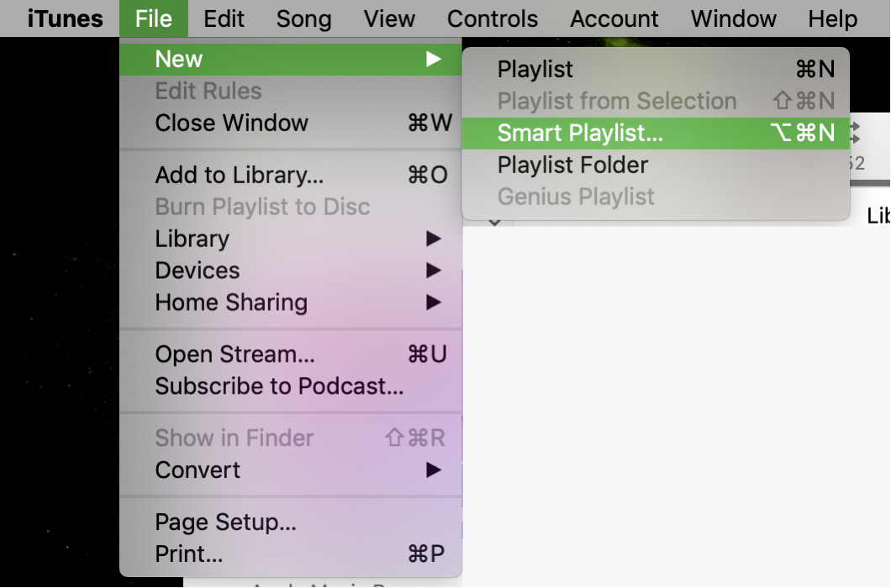This screenshot has height=588, width=891.
Task: Open the Help menu
Action: (x=832, y=18)
